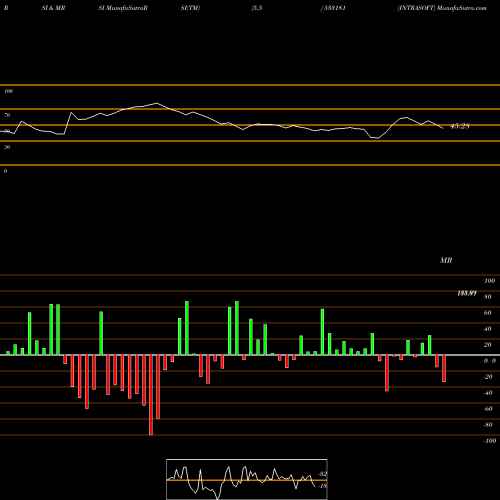Click the 32 label in mini chart

(323, 474)
